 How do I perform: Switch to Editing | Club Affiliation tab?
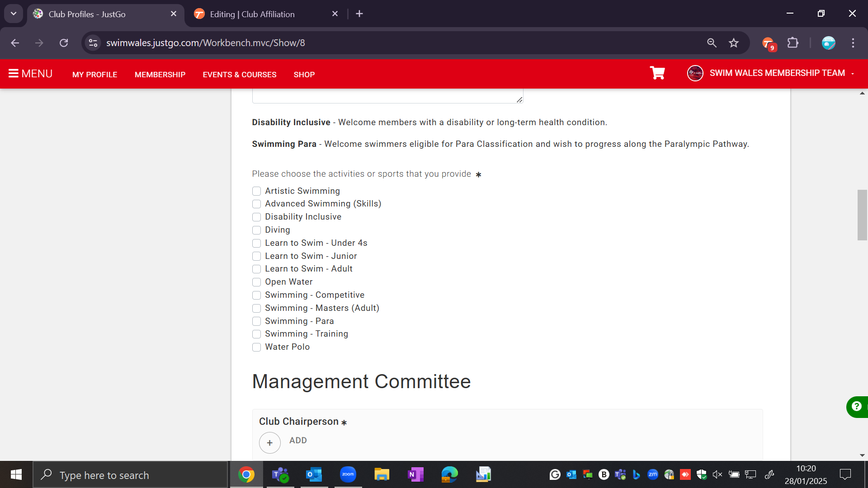click(x=267, y=14)
